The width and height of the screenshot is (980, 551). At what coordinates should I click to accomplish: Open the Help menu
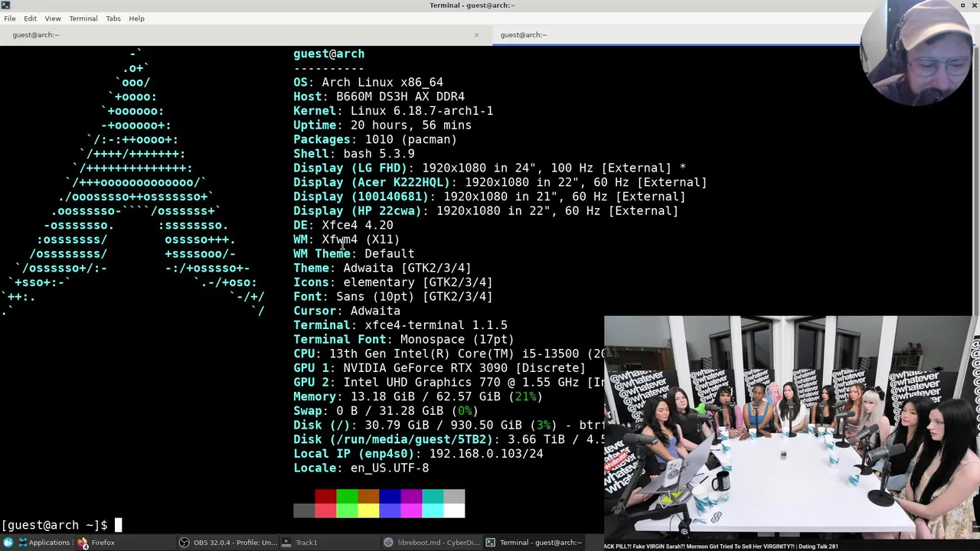[x=136, y=18]
